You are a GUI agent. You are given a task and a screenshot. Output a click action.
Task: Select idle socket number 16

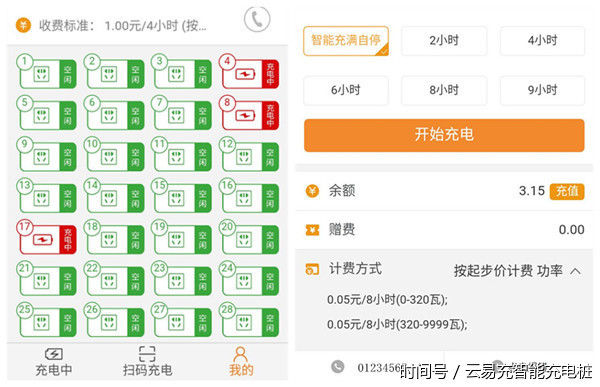pos(249,196)
